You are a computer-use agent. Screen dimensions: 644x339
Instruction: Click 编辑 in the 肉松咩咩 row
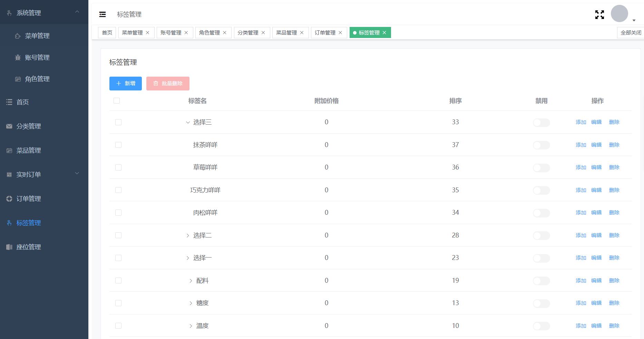click(x=596, y=213)
